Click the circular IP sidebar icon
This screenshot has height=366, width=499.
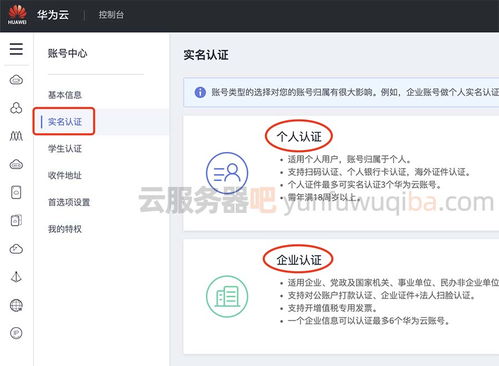point(16,333)
